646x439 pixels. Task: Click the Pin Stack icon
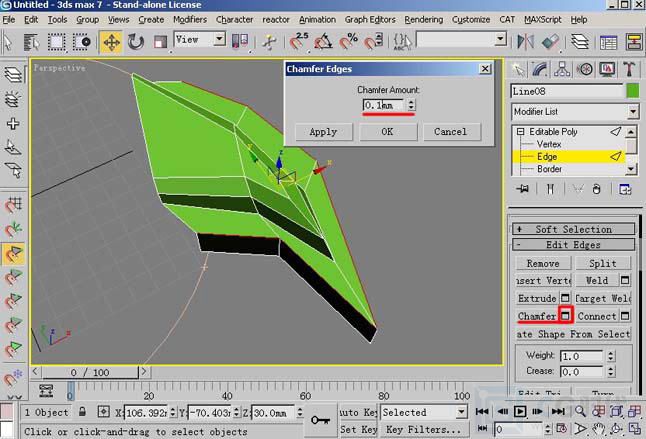(x=521, y=189)
